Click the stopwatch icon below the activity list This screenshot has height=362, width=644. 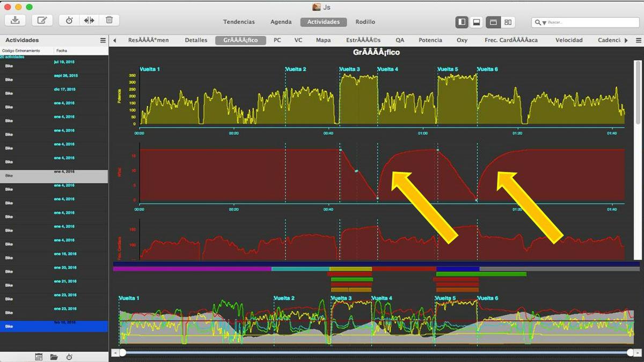tap(69, 357)
